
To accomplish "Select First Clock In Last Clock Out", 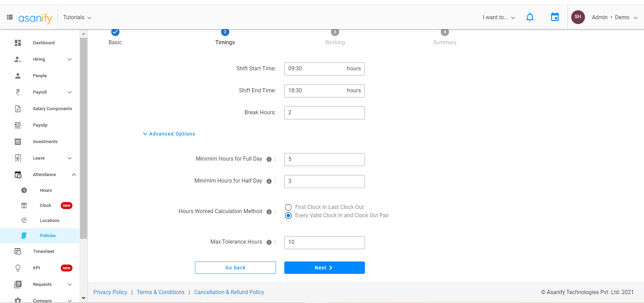I will (288, 207).
